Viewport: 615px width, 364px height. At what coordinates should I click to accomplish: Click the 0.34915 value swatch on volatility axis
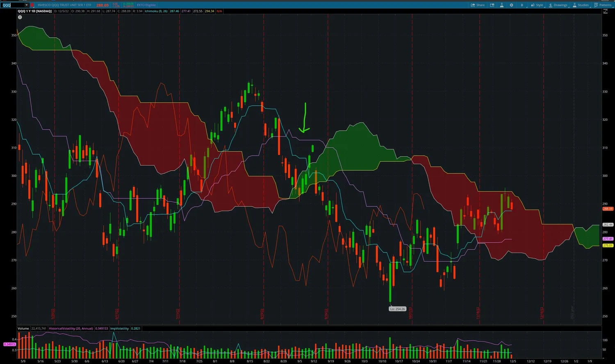pyautogui.click(x=9, y=344)
